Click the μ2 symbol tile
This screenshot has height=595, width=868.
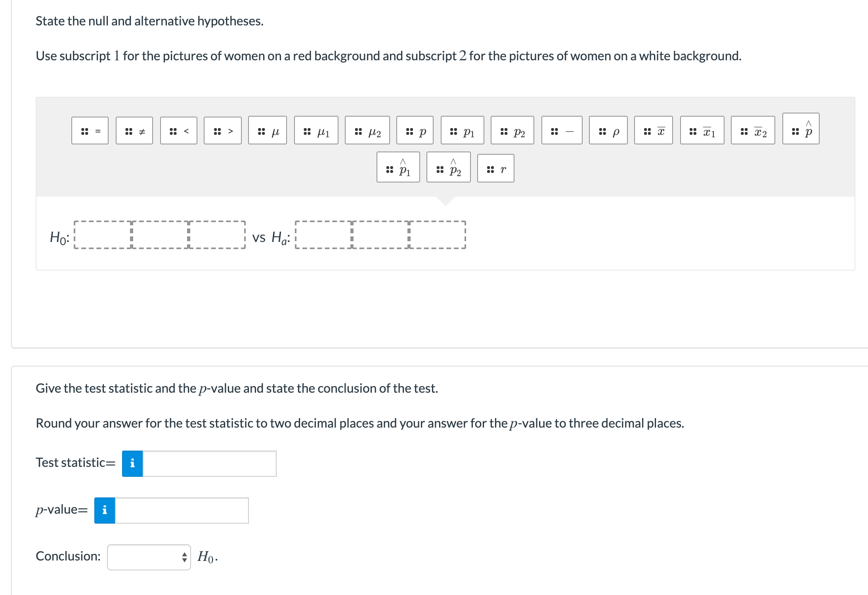367,130
